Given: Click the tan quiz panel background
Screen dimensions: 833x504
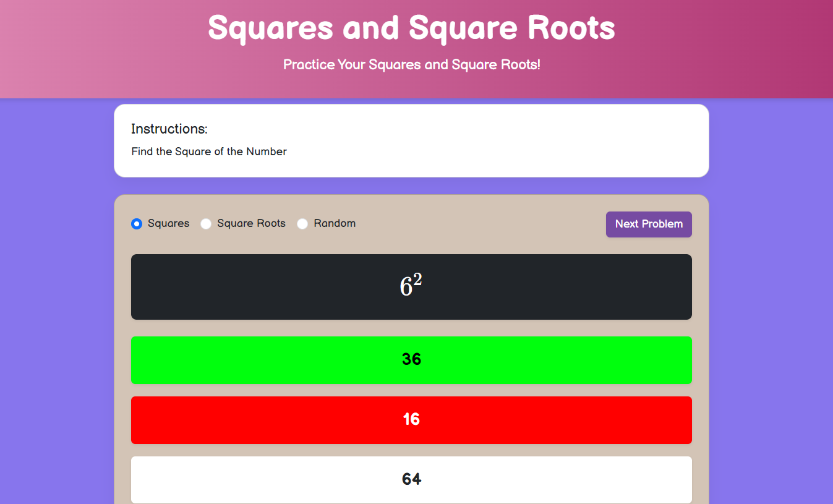Looking at the screenshot, I should click(x=482, y=224).
